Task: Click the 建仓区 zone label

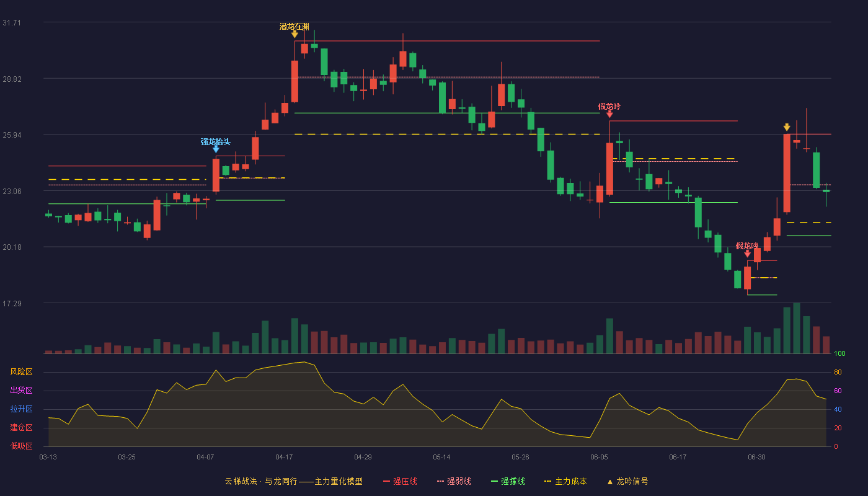Action: click(x=21, y=428)
